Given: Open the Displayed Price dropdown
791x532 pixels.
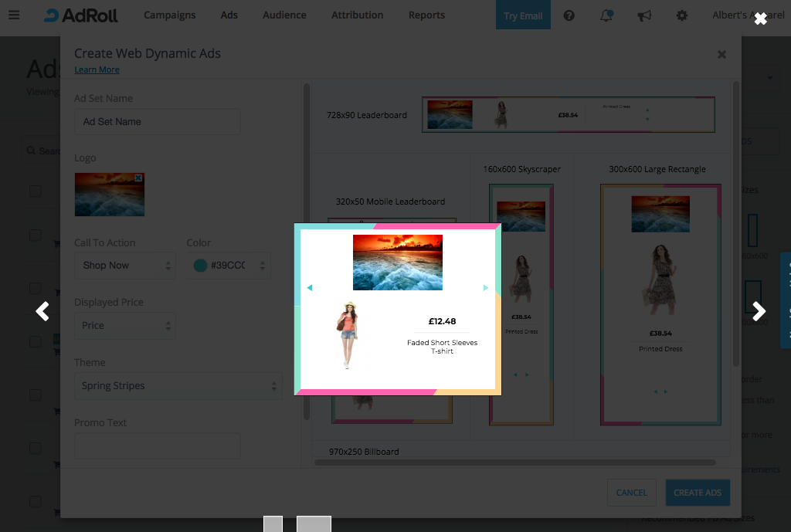Looking at the screenshot, I should (x=125, y=326).
